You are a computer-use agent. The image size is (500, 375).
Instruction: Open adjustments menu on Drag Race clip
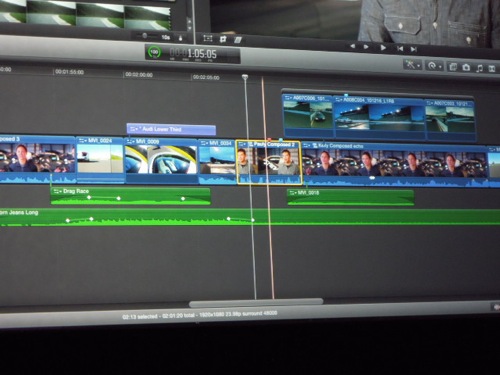58,191
